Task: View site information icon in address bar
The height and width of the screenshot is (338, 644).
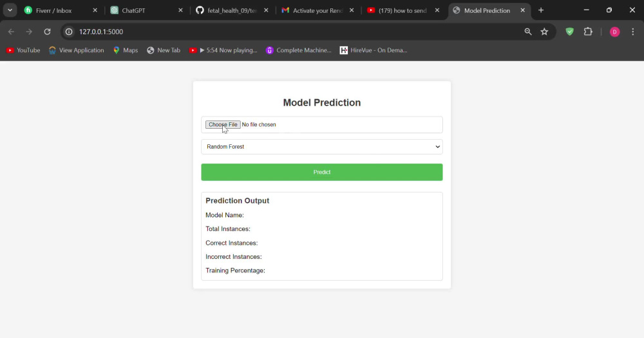Action: coord(69,32)
